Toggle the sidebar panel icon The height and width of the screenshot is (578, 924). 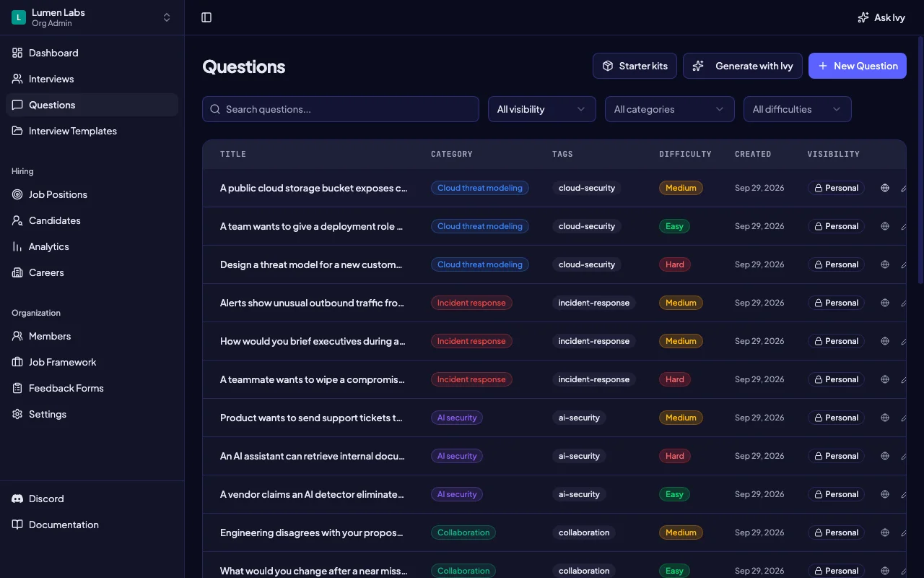206,17
